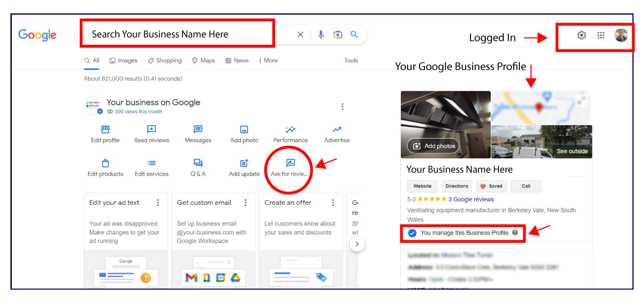Screen dimensions: 644x303
Task: Click the 3 Google reviews link
Action: (471, 199)
